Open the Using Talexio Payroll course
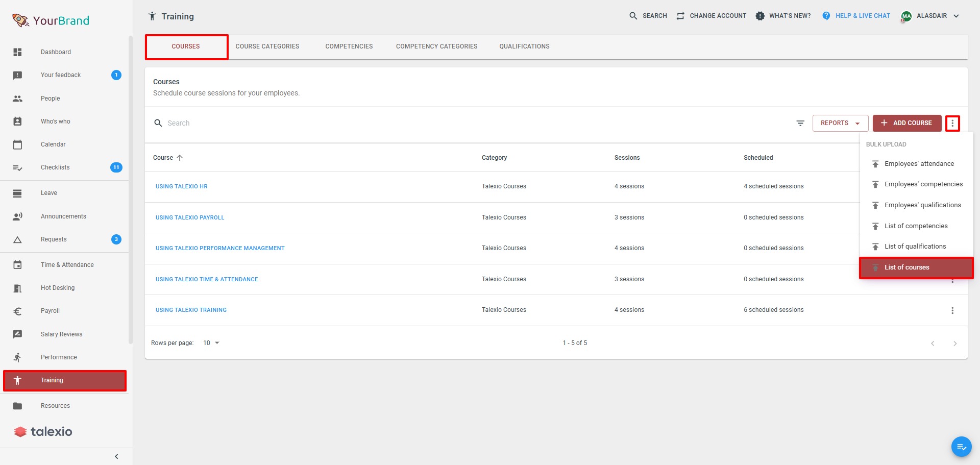Image resolution: width=980 pixels, height=465 pixels. click(x=190, y=217)
